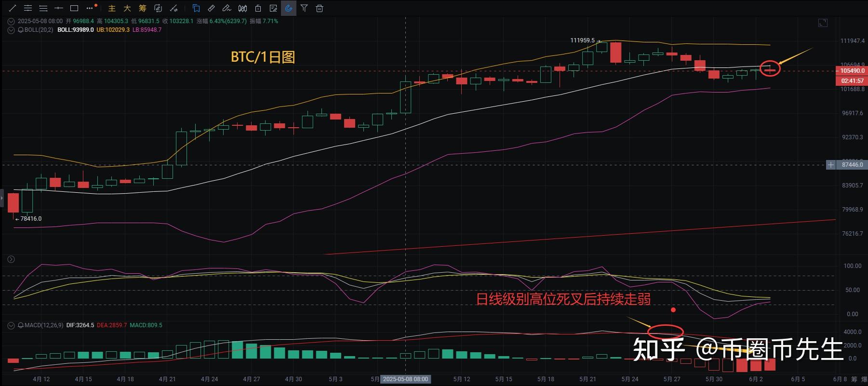Expand the middle oscillator panel chevron
The height and width of the screenshot is (386, 868).
pos(11,259)
